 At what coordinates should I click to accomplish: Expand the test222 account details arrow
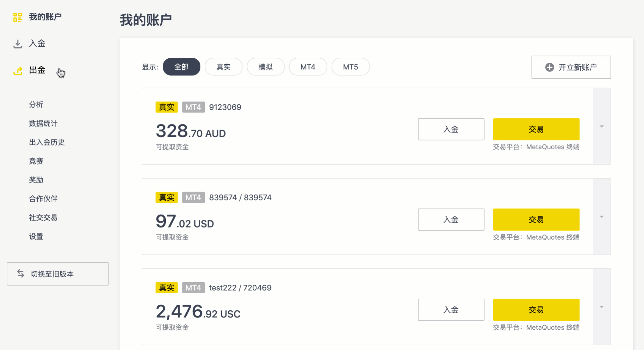[x=602, y=307]
